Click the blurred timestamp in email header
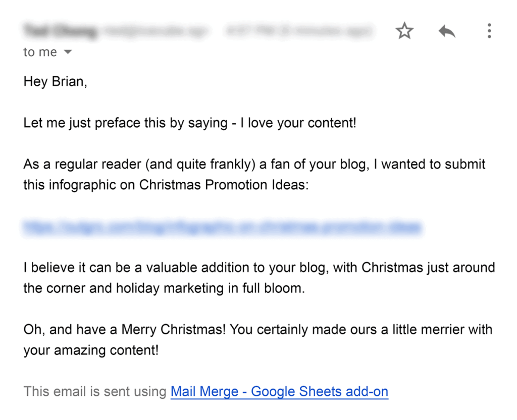The width and height of the screenshot is (517, 420). [x=298, y=31]
